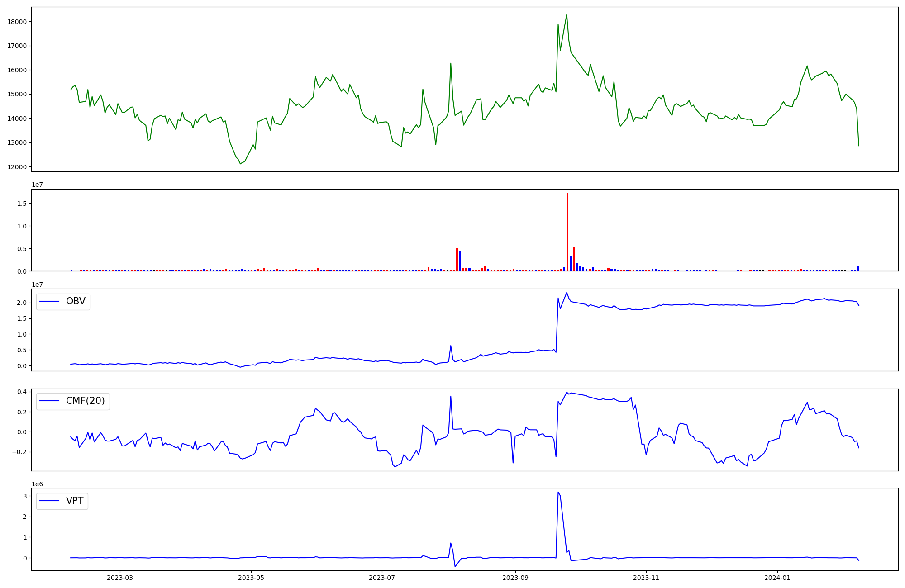Click the 1e6 exponent label above VPT chart
Image resolution: width=905 pixels, height=588 pixels.
pos(37,484)
